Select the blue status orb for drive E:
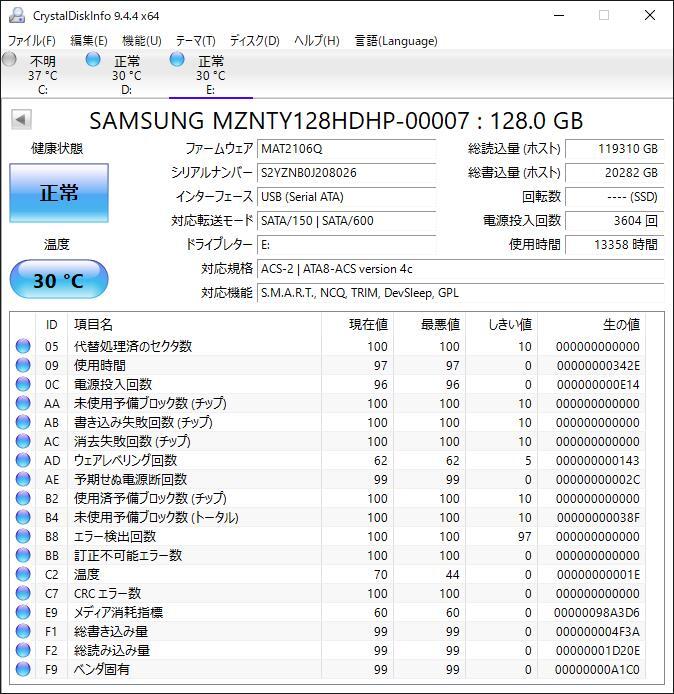The image size is (674, 694). click(x=177, y=59)
